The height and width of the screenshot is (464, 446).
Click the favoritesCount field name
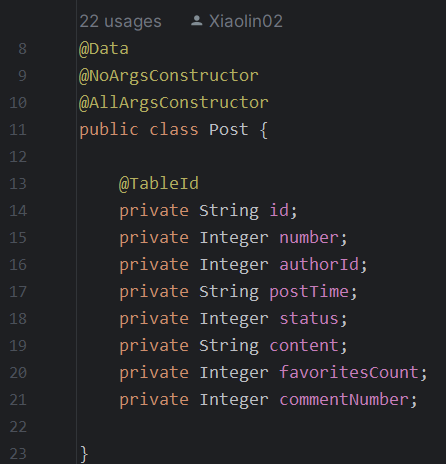coord(349,372)
